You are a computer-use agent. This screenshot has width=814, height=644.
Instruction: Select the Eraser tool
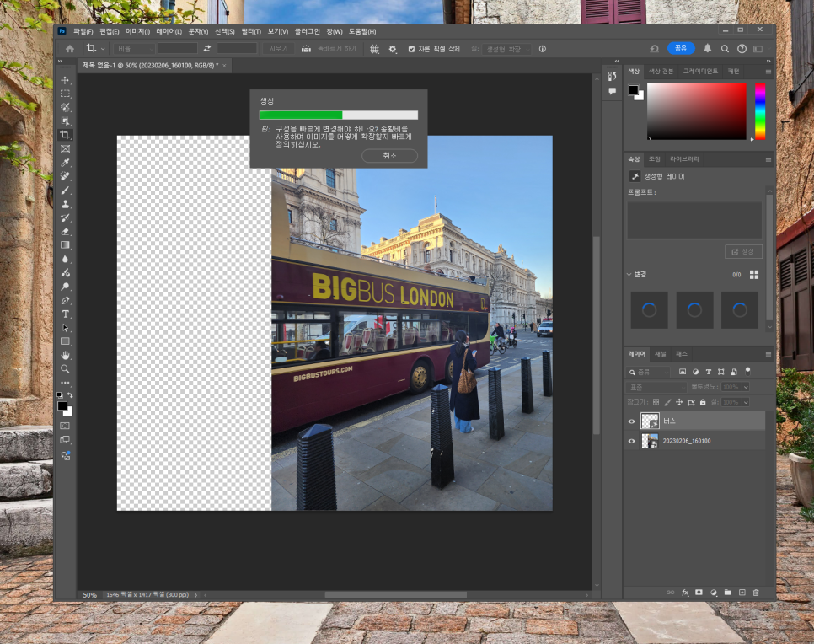click(x=65, y=231)
